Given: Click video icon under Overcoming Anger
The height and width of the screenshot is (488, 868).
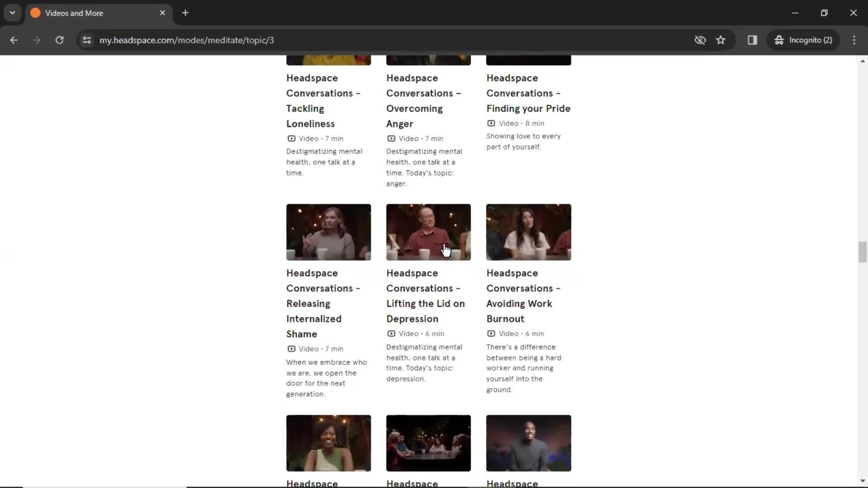Looking at the screenshot, I should click(x=392, y=139).
